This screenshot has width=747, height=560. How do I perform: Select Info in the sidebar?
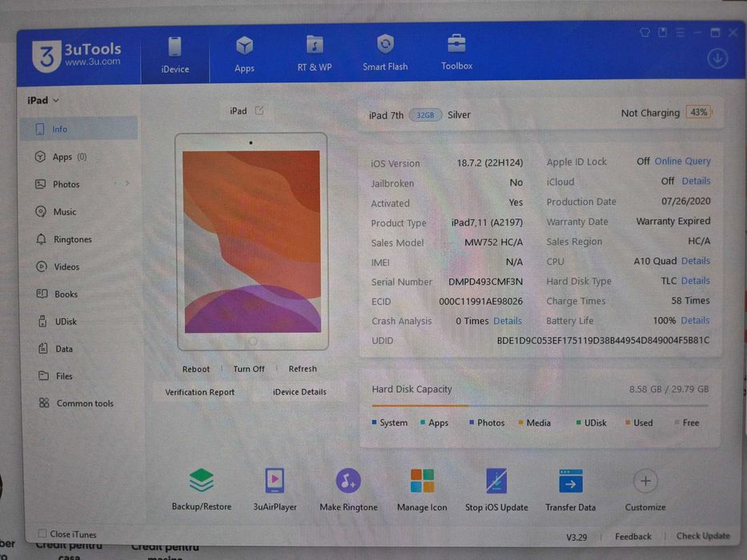pos(78,129)
